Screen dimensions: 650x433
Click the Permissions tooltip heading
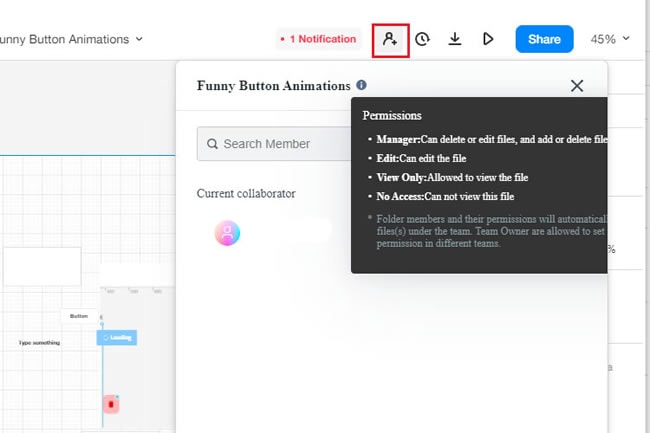392,116
